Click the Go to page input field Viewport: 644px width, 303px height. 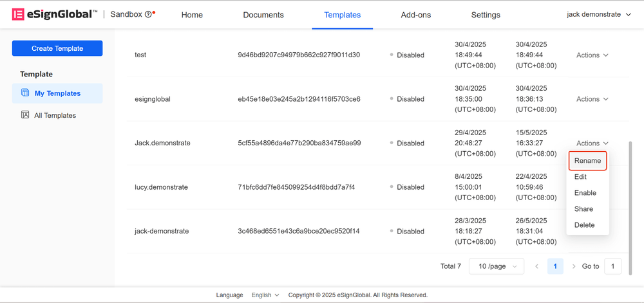coord(612,266)
